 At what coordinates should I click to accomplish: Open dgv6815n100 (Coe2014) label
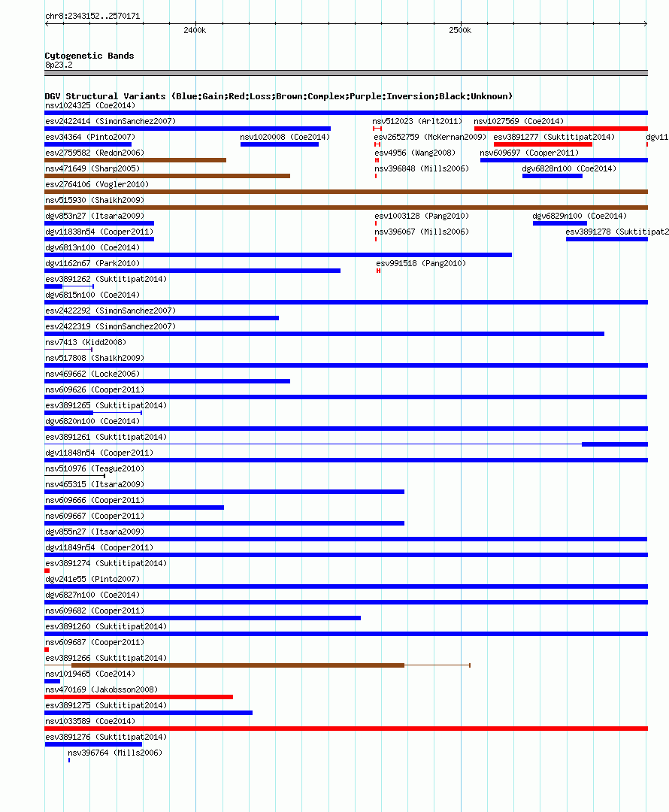click(x=92, y=295)
